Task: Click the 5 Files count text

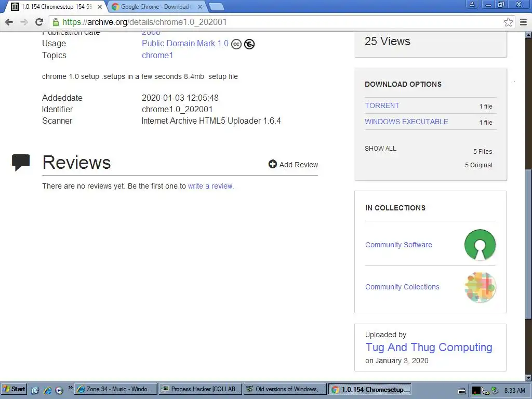Action: 483,152
